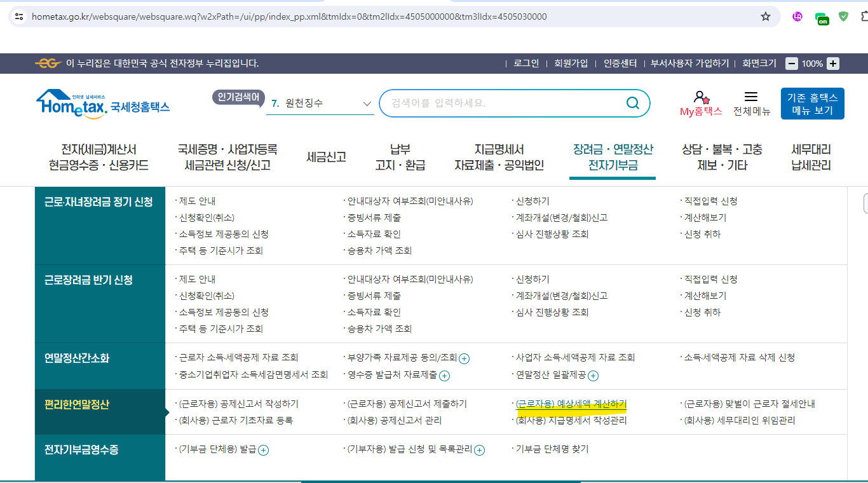Image resolution: width=868 pixels, height=483 pixels.
Task: Click 화면크기 label in top bar
Action: click(759, 64)
